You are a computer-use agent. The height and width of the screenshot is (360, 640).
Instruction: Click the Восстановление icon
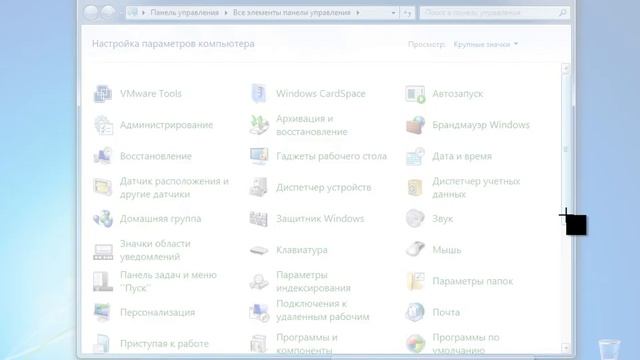102,156
